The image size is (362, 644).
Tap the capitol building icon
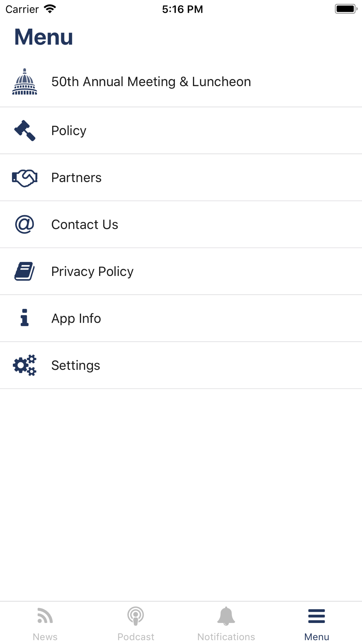(x=25, y=82)
